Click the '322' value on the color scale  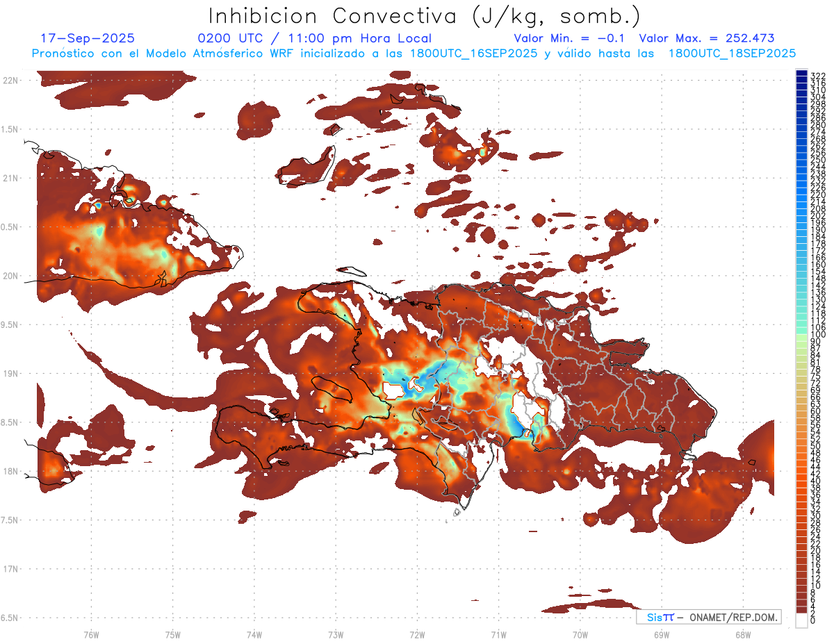pos(817,76)
